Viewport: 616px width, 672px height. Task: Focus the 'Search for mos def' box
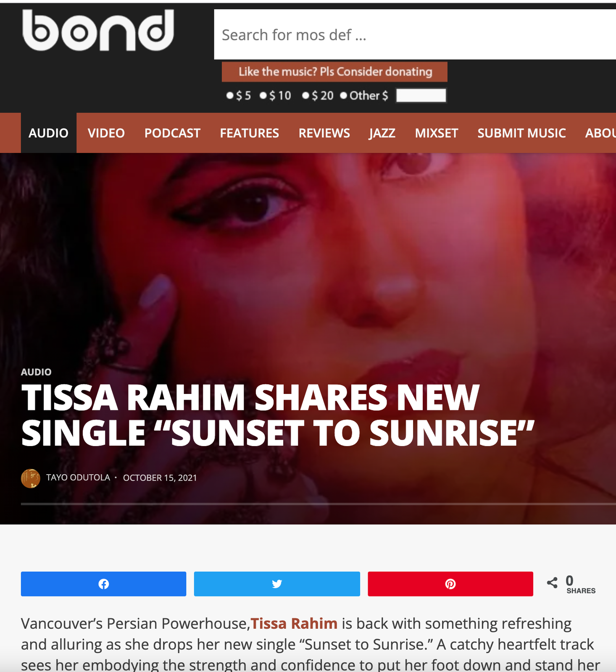pos(415,34)
